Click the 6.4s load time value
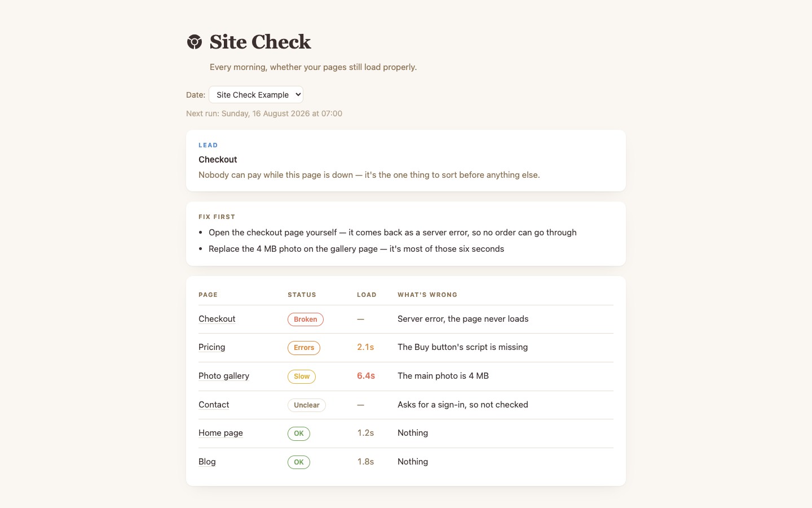This screenshot has height=508, width=812. 366,376
